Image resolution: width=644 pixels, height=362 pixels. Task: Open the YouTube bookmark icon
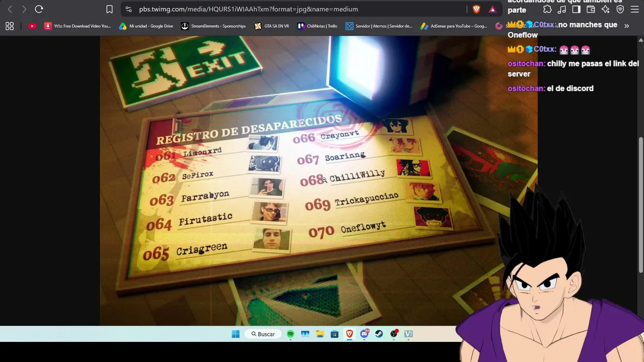(32, 26)
